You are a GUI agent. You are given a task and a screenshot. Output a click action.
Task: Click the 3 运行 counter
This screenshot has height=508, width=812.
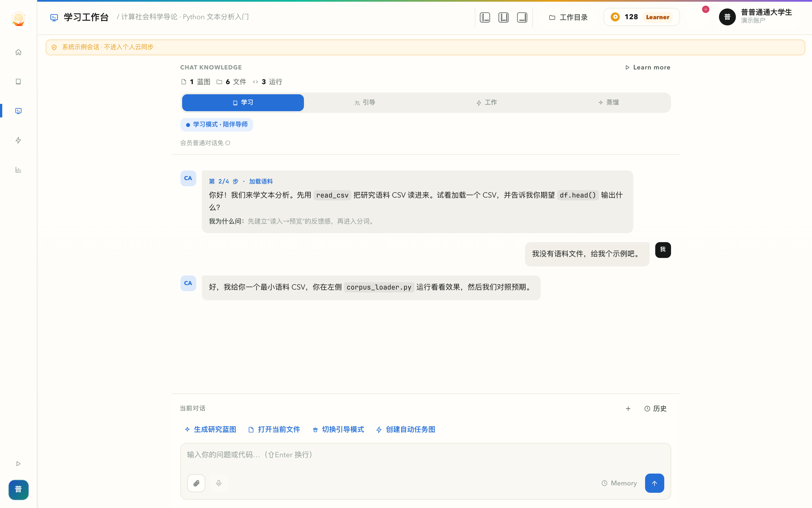point(267,82)
